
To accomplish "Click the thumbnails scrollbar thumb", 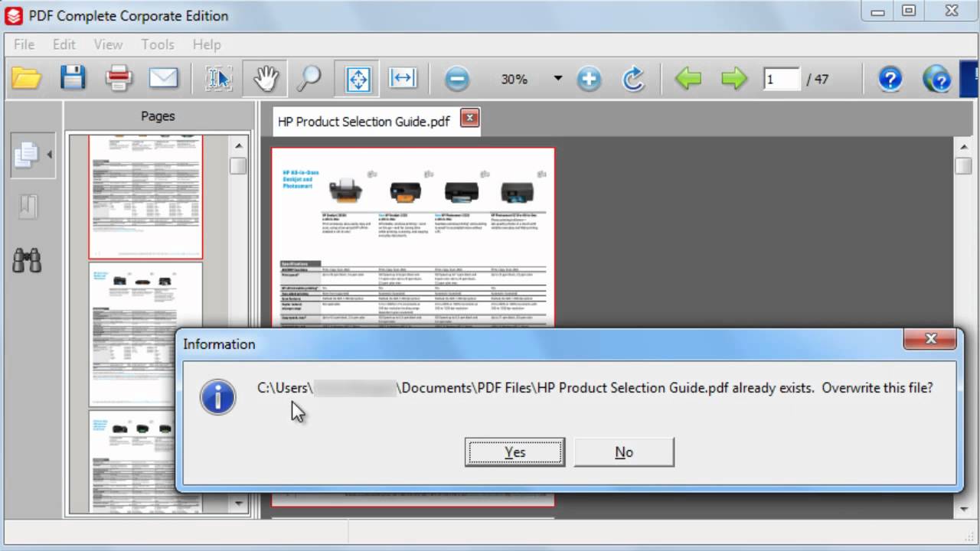I will point(238,165).
